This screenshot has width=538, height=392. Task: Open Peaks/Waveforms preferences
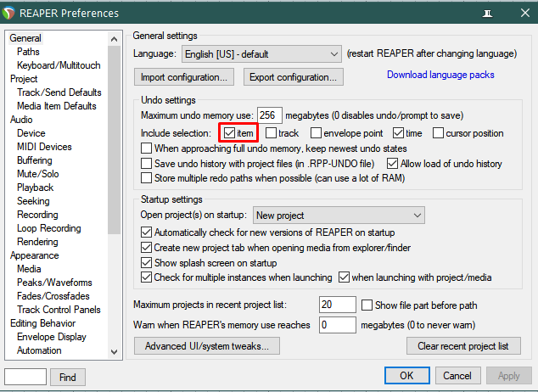(x=54, y=283)
